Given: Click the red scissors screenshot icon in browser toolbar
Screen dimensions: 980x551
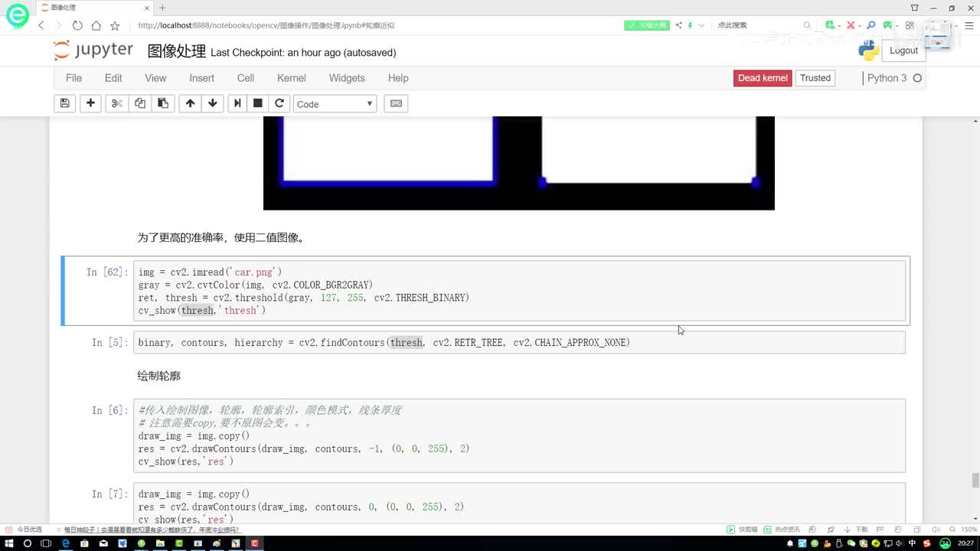Looking at the screenshot, I should 850,25.
